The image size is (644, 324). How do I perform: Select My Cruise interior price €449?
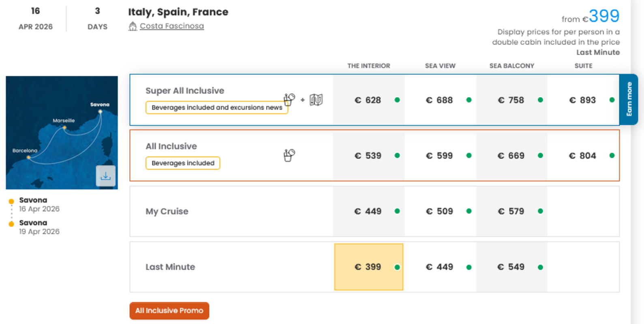pyautogui.click(x=368, y=211)
